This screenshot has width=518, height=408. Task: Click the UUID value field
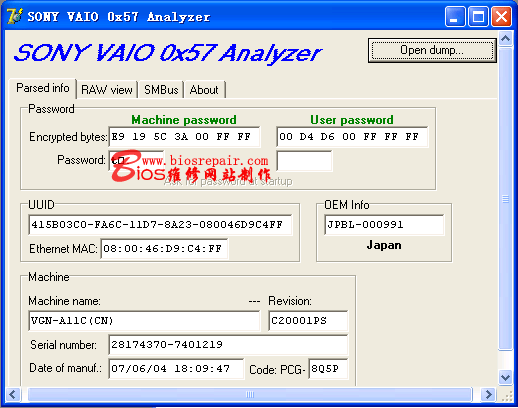pyautogui.click(x=160, y=225)
